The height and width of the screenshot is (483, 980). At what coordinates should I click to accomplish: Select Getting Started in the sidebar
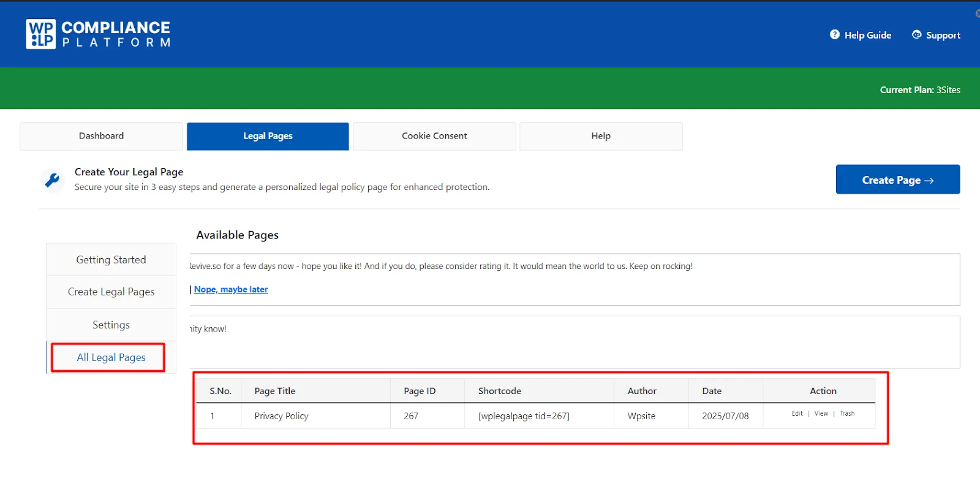[111, 260]
